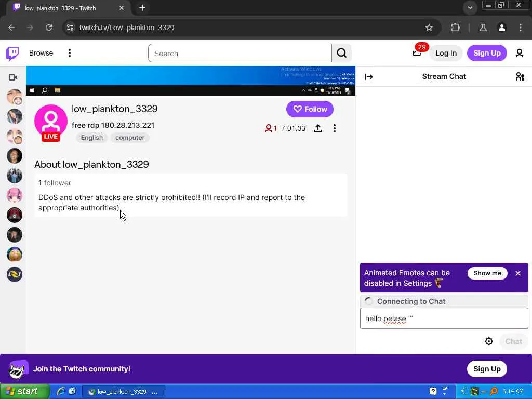Click inside the Search field
Image resolution: width=532 pixels, height=399 pixels.
[240, 54]
